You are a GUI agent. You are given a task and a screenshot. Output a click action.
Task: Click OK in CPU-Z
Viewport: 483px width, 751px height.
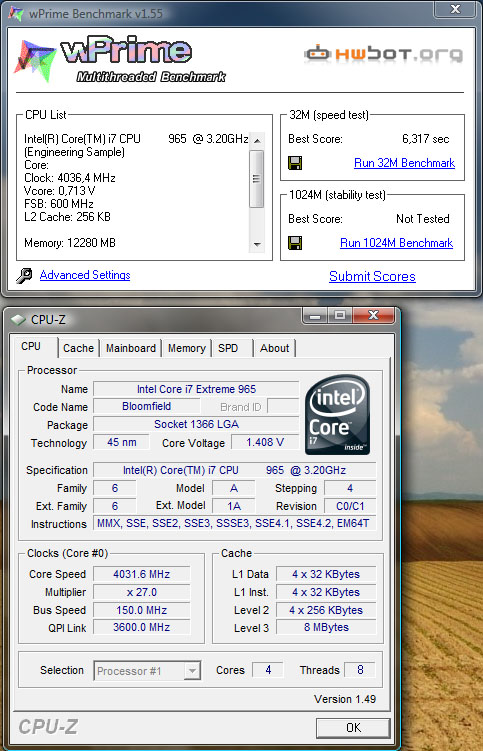tap(353, 728)
